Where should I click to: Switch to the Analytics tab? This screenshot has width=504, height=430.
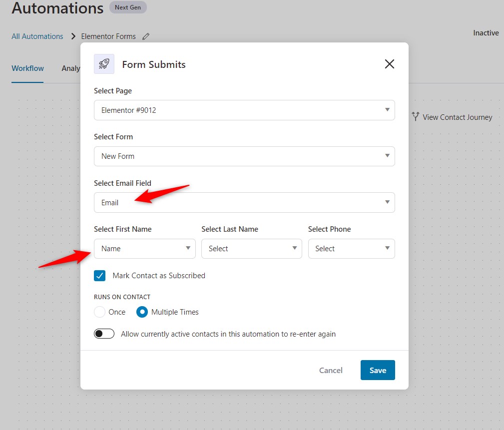pos(71,68)
